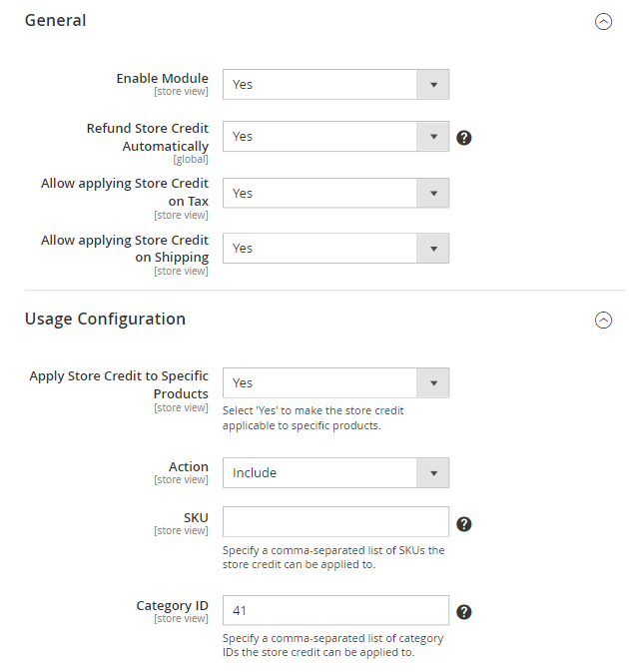Viewport: 629px width, 672px height.
Task: Click the General section heading
Action: tap(55, 21)
